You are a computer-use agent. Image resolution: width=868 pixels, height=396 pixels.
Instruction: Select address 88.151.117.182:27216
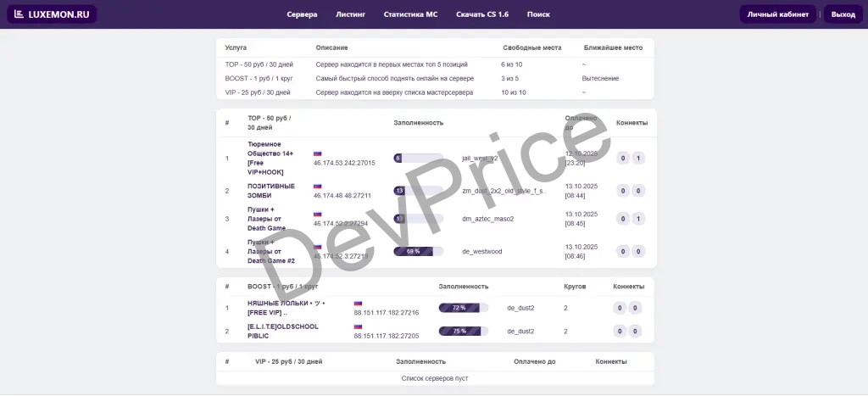(387, 312)
